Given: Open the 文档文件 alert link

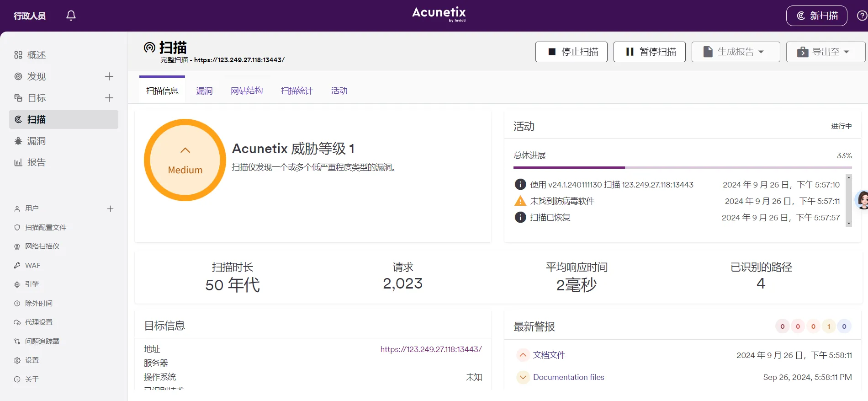Looking at the screenshot, I should [549, 355].
